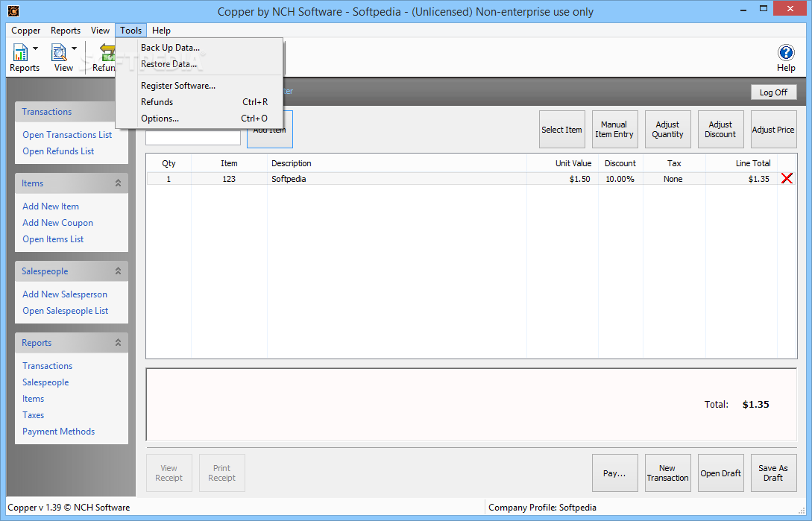The image size is (812, 521).
Task: Start a New Transaction
Action: click(x=667, y=473)
